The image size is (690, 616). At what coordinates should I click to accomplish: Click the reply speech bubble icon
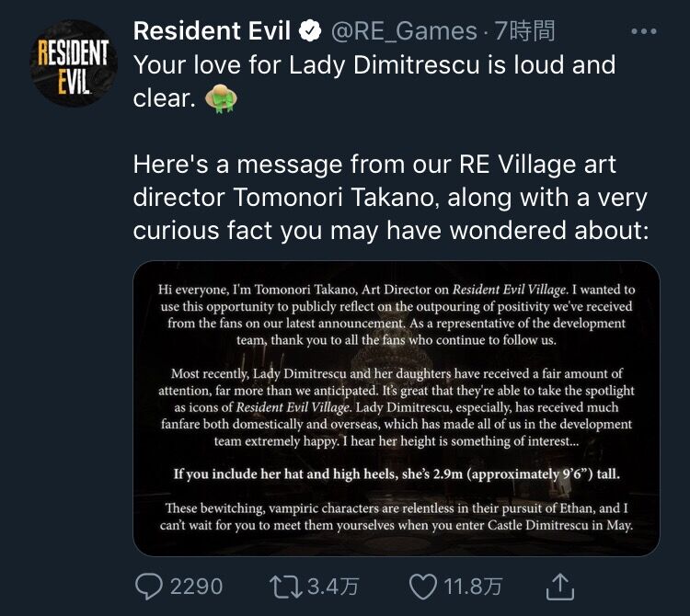[x=149, y=587]
